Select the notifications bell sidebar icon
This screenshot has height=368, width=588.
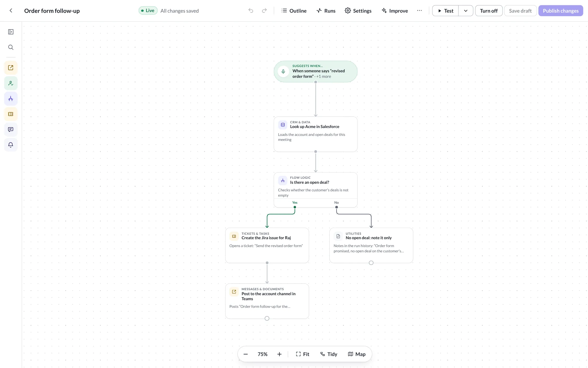[11, 145]
